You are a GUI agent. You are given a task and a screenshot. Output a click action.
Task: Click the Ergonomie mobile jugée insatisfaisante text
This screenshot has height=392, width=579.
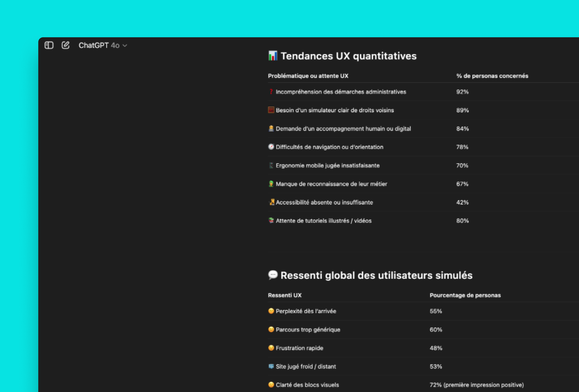click(x=327, y=166)
